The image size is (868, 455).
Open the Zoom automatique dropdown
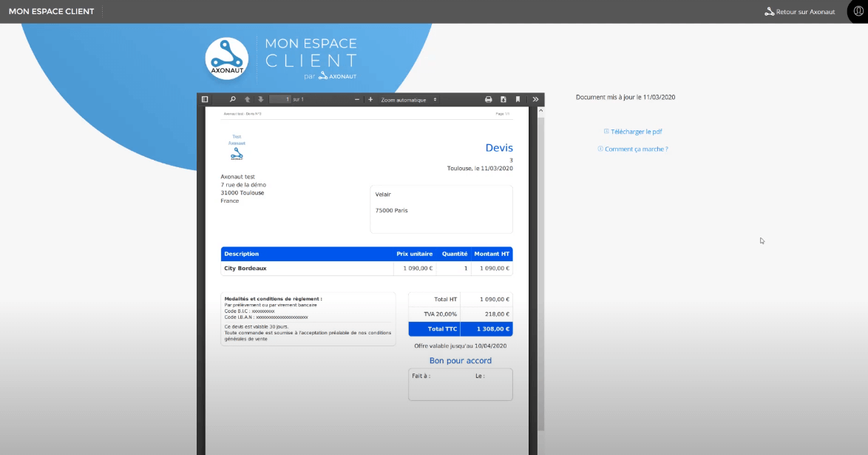coord(409,100)
